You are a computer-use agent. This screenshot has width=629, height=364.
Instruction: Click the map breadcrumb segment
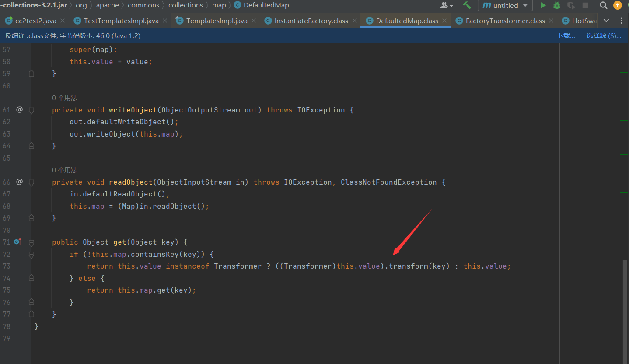point(219,5)
